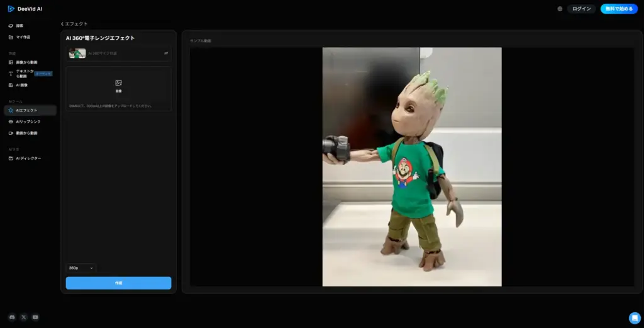644x328 pixels.
Task: Click the 無料で始める button
Action: point(619,9)
